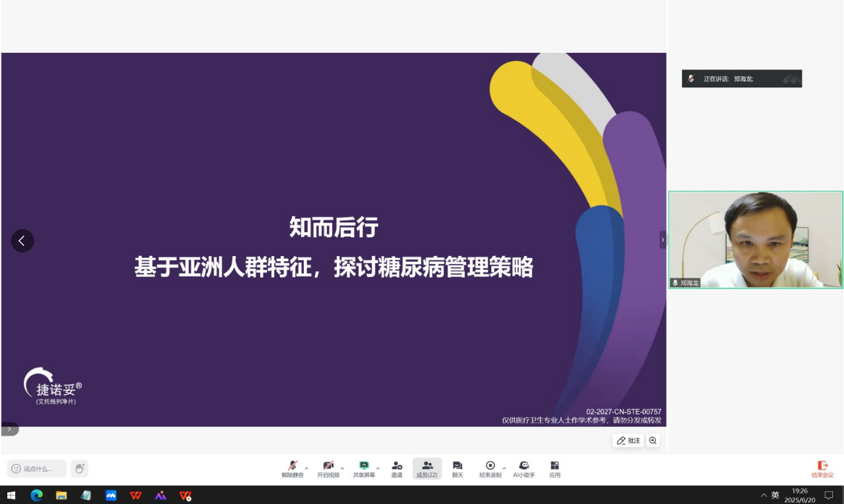Start sharing via 共享屏幕 icon
Image resolution: width=844 pixels, height=504 pixels.
coord(364,469)
